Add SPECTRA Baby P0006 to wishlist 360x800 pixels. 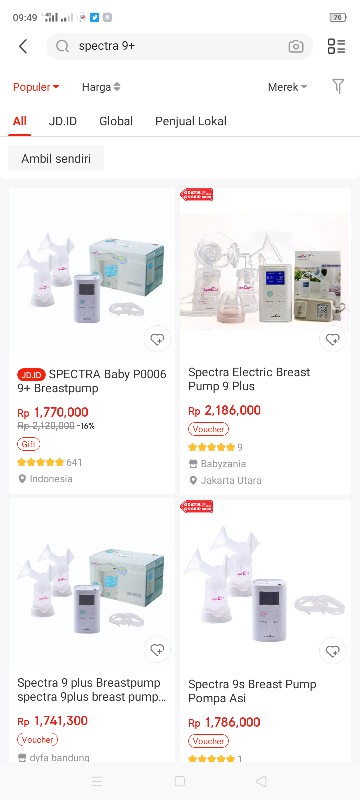(x=157, y=339)
